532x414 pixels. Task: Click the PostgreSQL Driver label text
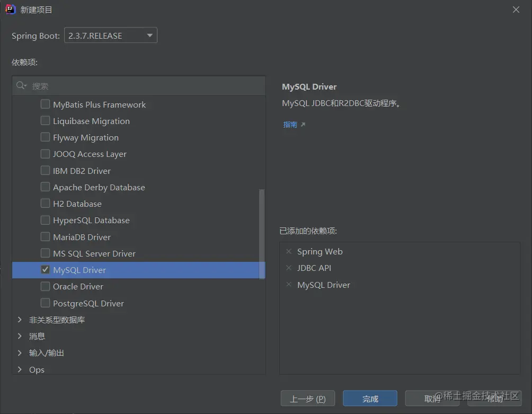(x=88, y=303)
